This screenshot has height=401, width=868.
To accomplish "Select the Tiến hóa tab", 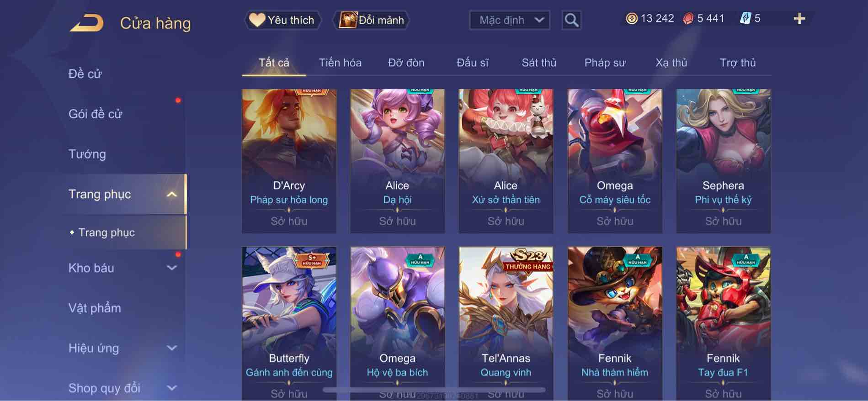I will click(x=340, y=63).
